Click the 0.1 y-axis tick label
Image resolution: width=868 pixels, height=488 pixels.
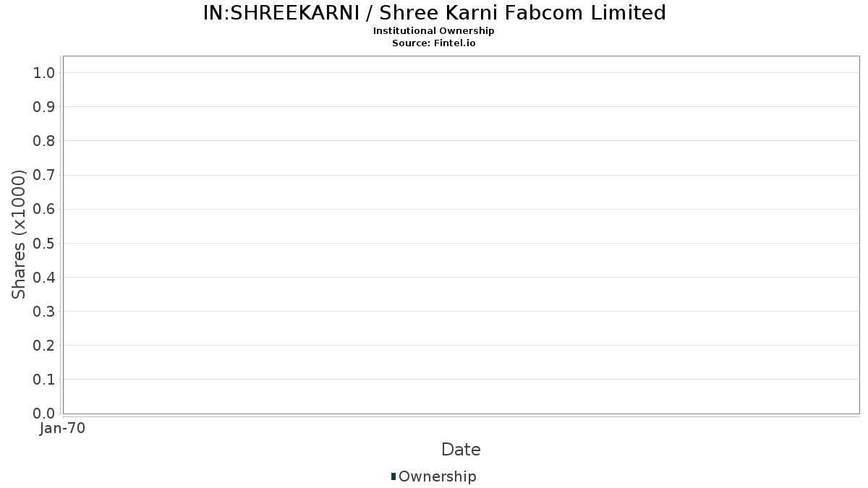coord(44,380)
